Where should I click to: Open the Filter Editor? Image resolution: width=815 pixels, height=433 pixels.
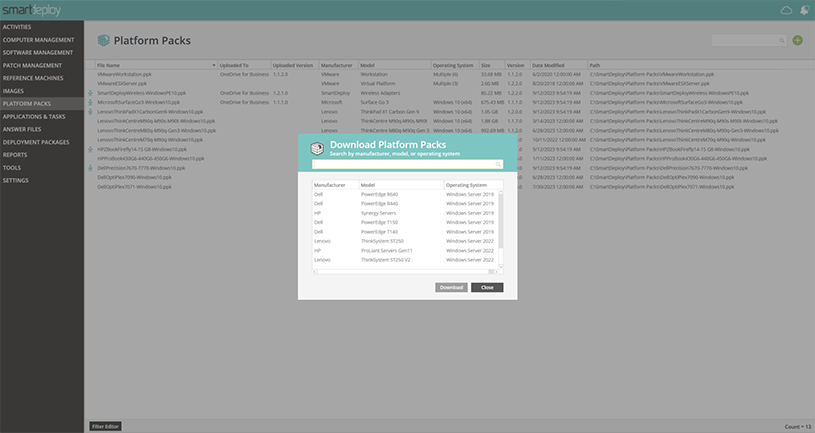[106, 426]
